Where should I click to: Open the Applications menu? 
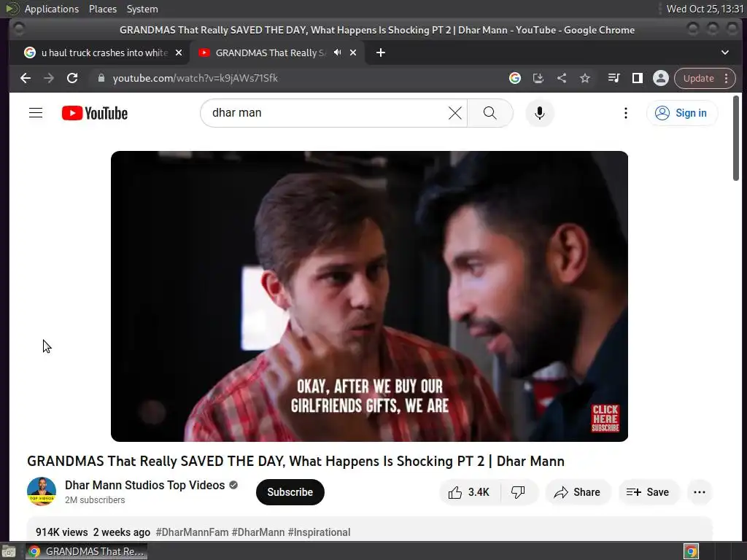(x=52, y=9)
